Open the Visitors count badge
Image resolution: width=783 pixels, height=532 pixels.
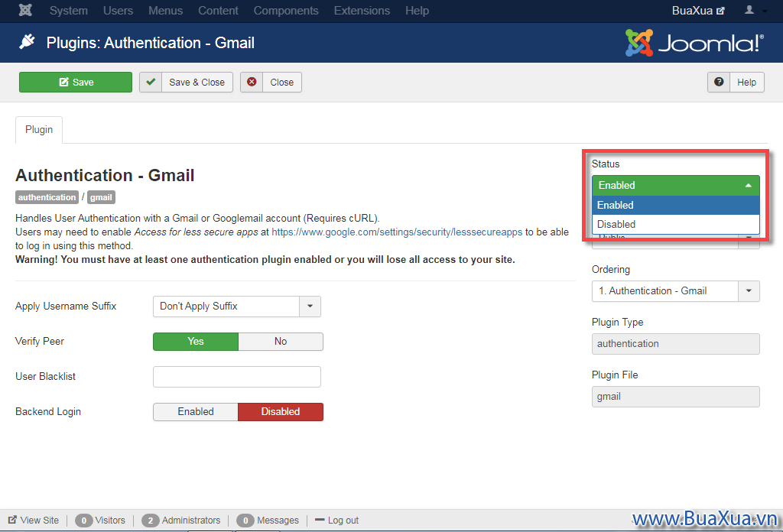(84, 521)
